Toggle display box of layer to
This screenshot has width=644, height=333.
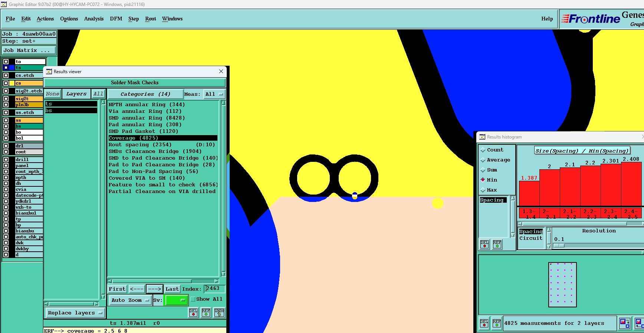click(x=6, y=62)
